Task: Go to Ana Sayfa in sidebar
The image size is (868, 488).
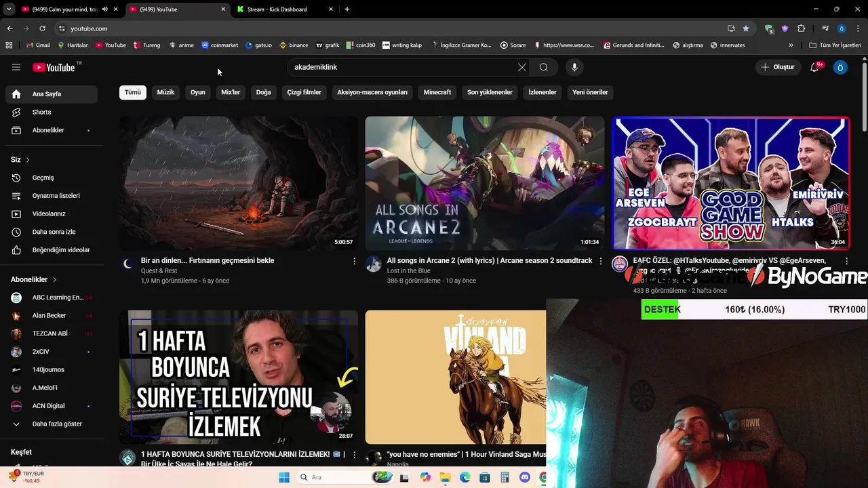Action: 52,94
